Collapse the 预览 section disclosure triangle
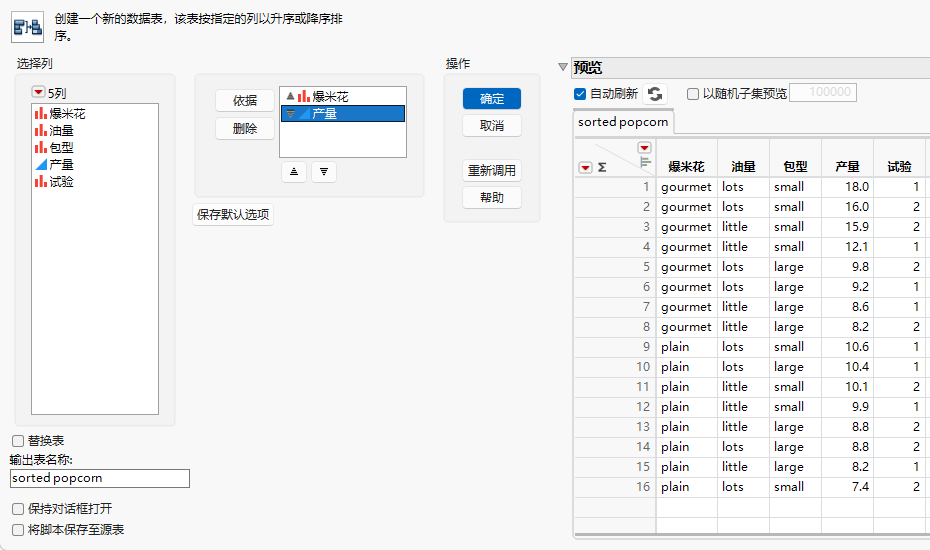 [x=563, y=67]
